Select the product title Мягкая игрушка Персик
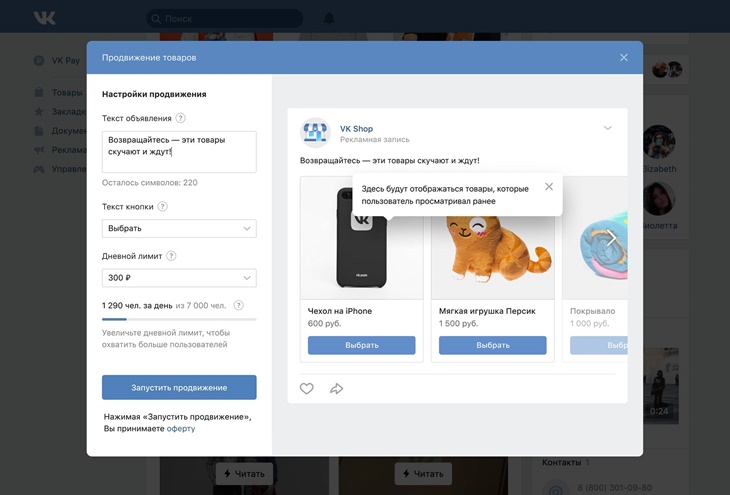The image size is (730, 495). tap(487, 311)
